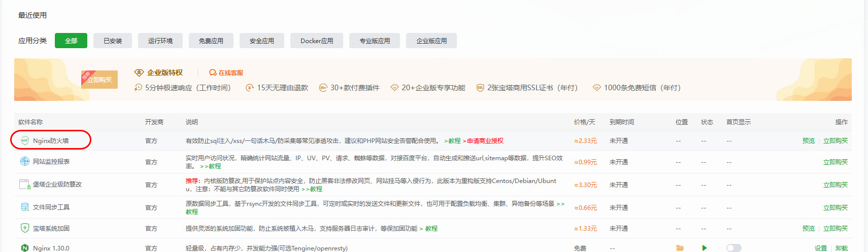Click the ≈2.33元 price value
This screenshot has height=252, width=868.
[585, 140]
